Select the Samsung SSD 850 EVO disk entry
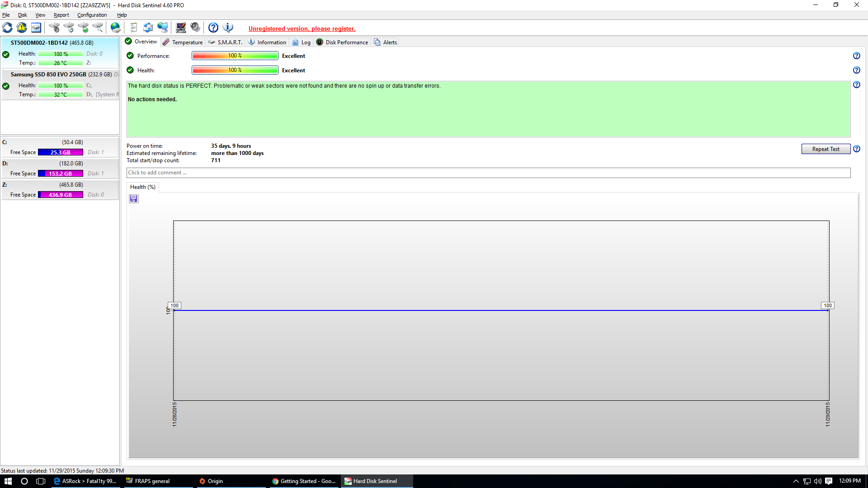868x488 pixels. [x=60, y=85]
